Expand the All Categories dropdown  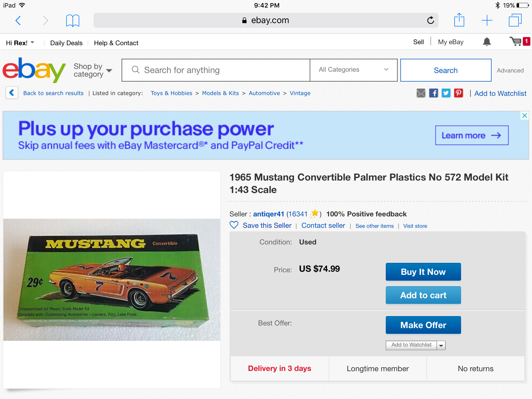354,70
